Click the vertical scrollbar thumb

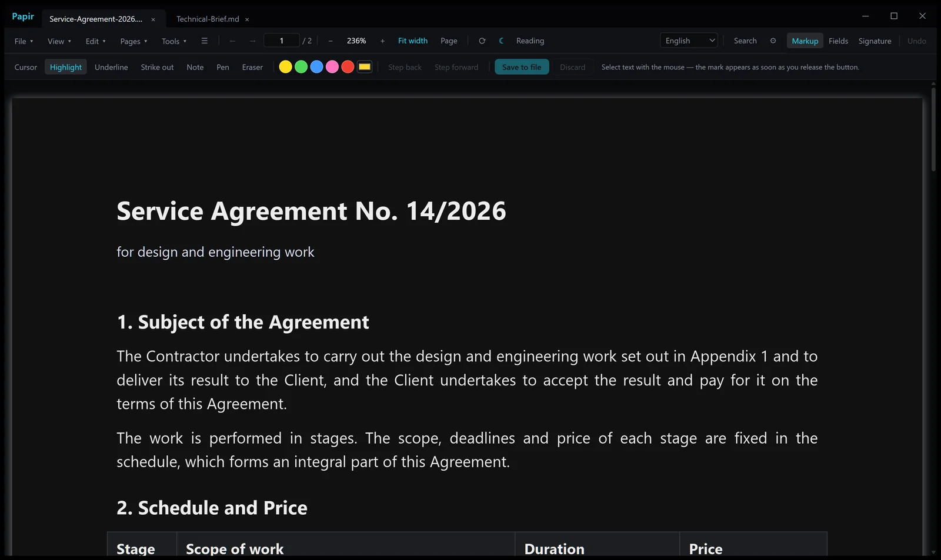[x=933, y=128]
